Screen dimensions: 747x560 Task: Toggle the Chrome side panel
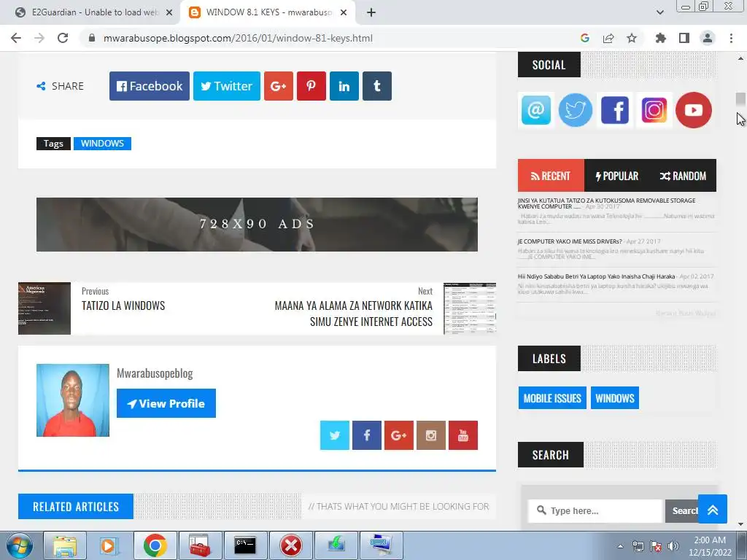(x=684, y=38)
